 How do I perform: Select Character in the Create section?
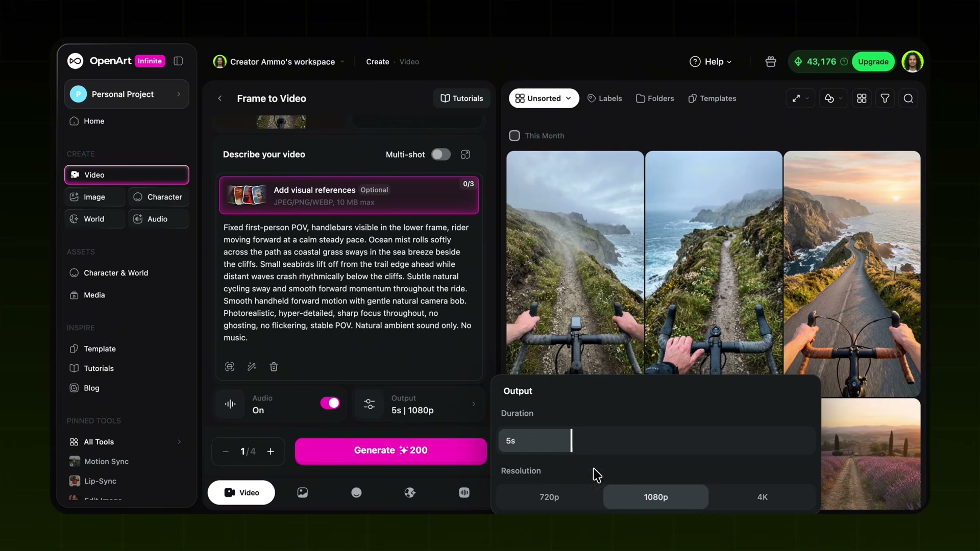tap(158, 197)
